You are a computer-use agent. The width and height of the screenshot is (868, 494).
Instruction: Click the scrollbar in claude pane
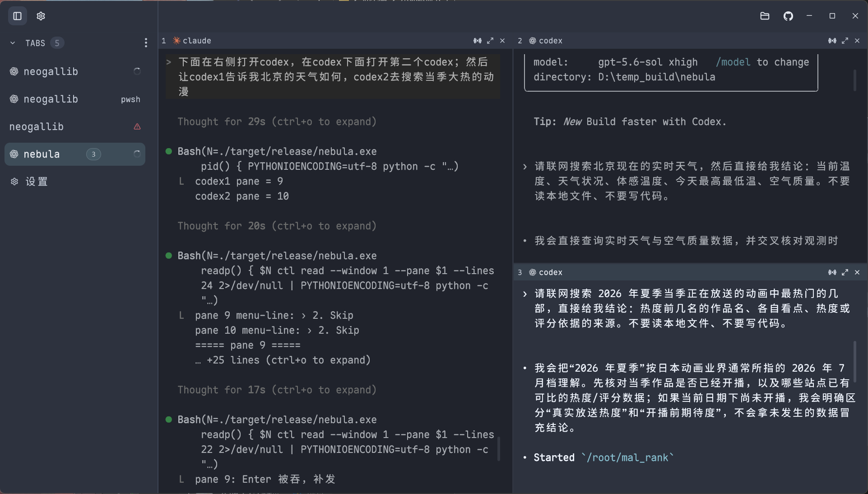pyautogui.click(x=499, y=448)
